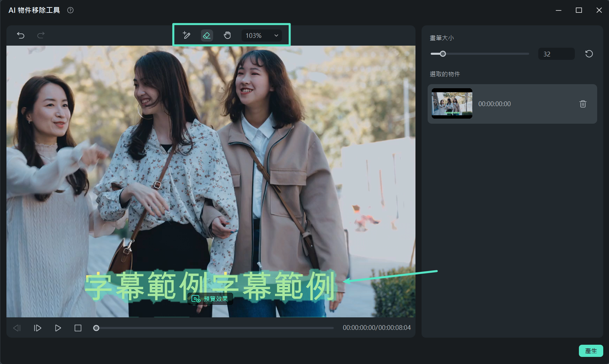Select the 00:00:00:00 object thumbnail
This screenshot has height=364, width=609.
(452, 103)
